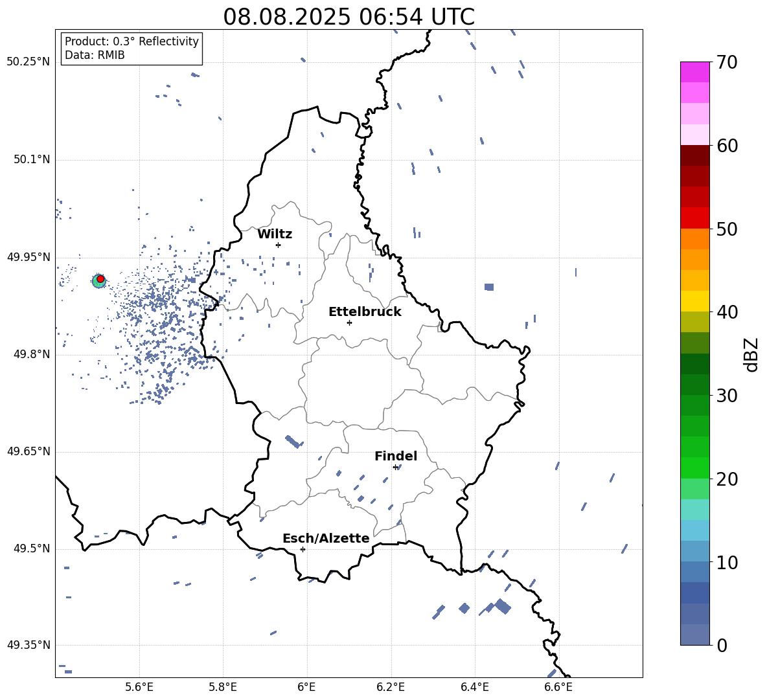767x700 pixels.
Task: Click the 6.4°E longitude label
Action: point(475,687)
